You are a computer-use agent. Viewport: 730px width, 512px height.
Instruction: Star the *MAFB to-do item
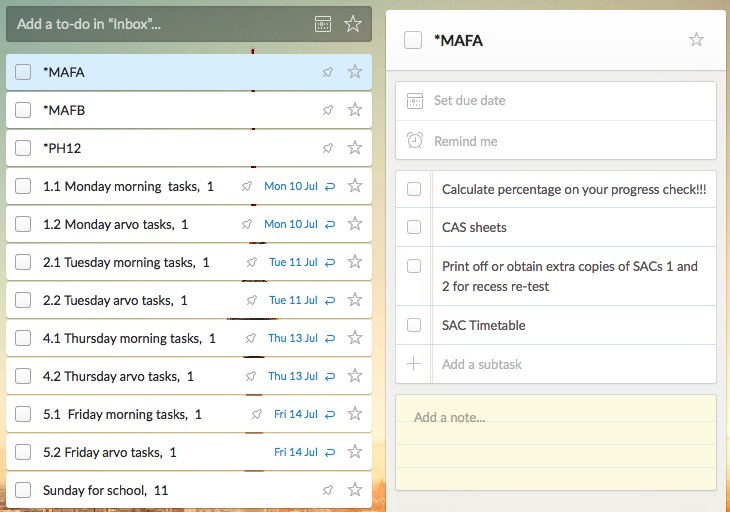pyautogui.click(x=355, y=110)
